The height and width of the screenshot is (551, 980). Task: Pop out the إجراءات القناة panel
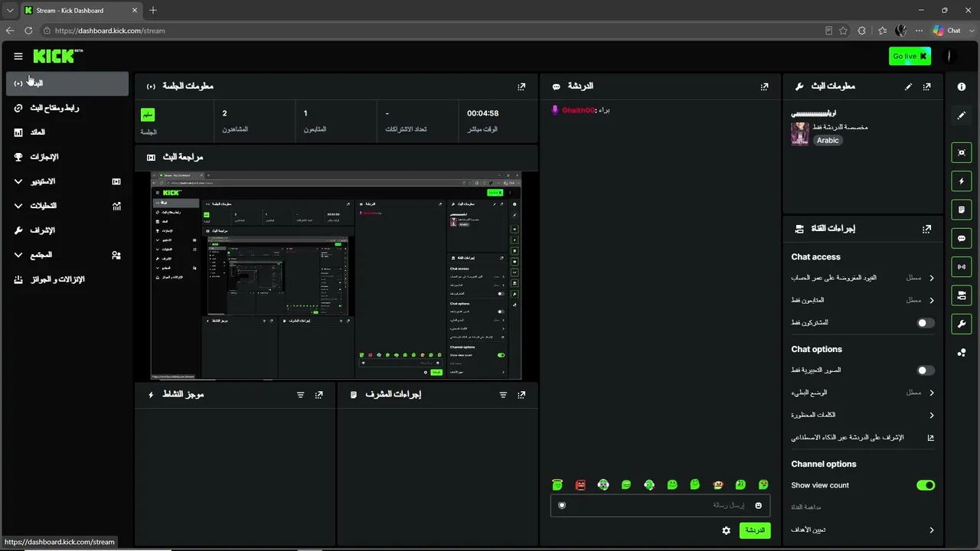[x=927, y=229]
